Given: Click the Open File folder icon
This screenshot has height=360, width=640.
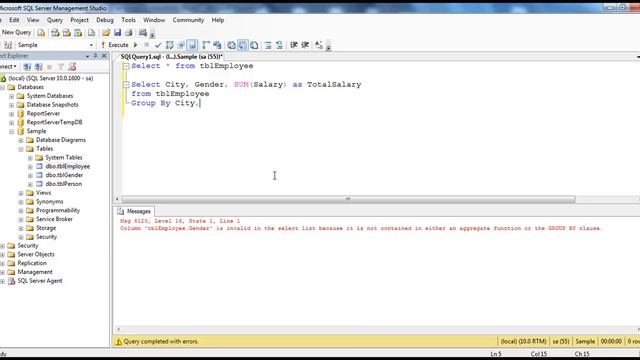Looking at the screenshot, I should (106, 33).
